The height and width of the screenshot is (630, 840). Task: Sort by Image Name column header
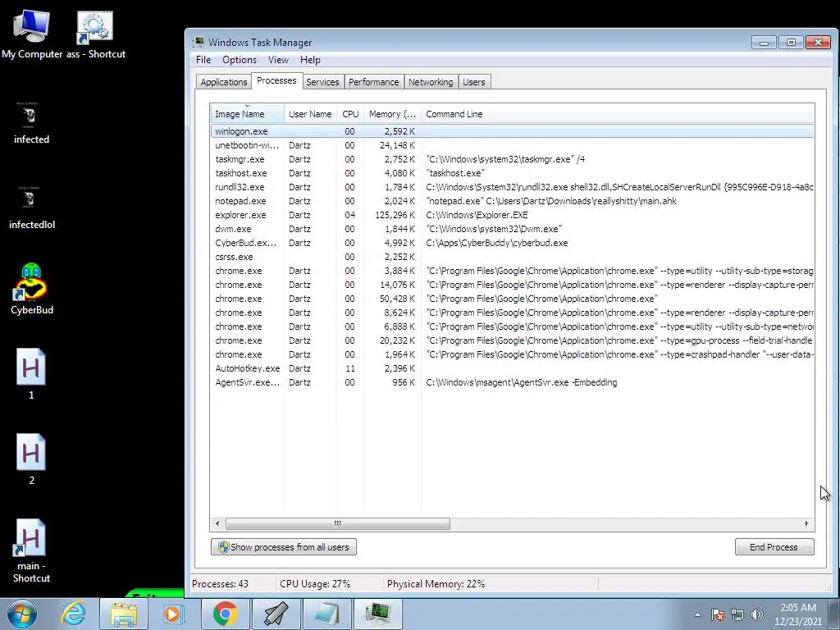tap(247, 114)
